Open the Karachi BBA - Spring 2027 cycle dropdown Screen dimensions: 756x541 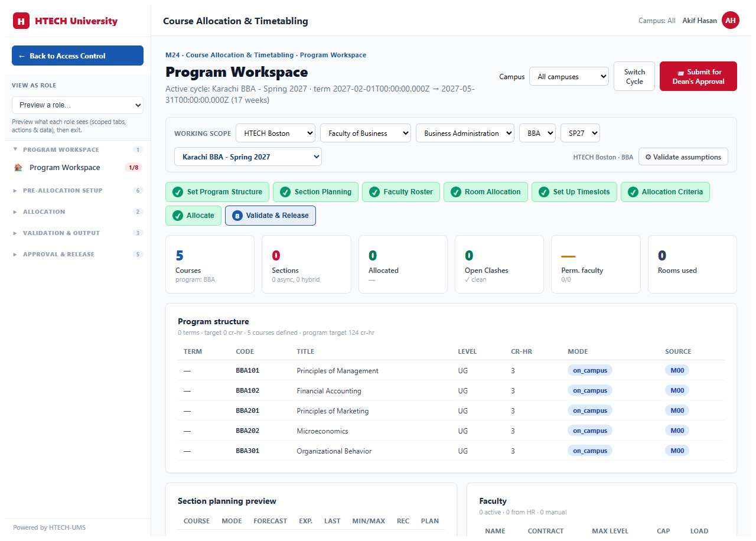pos(248,157)
